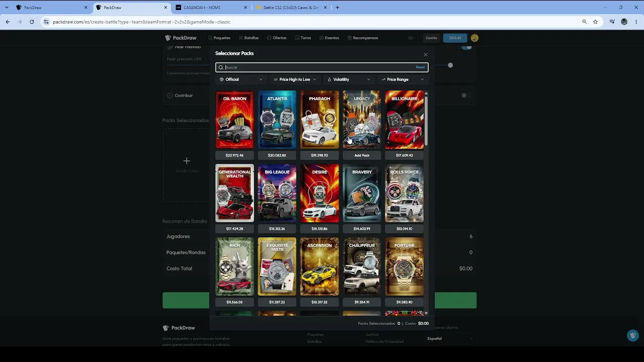The image size is (644, 362).
Task: Open the Recompensas navigation item
Action: [x=363, y=38]
